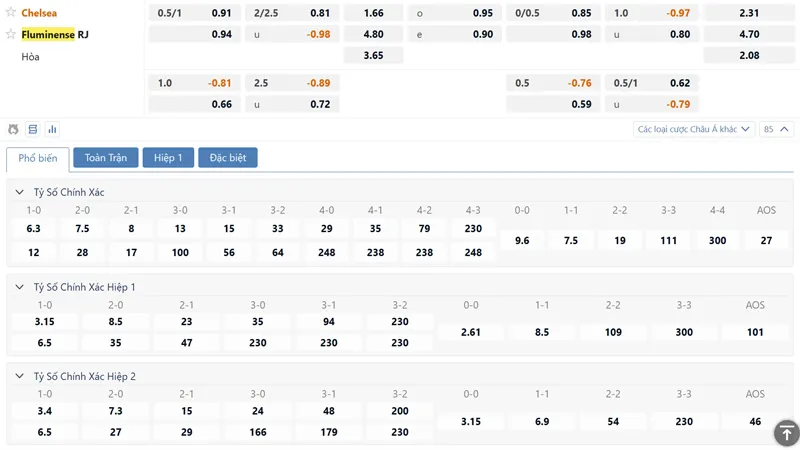Collapse the Tỷ Số Chính Xác Hiệp 2 section
Viewport: 800px width, 450px height.
[19, 376]
